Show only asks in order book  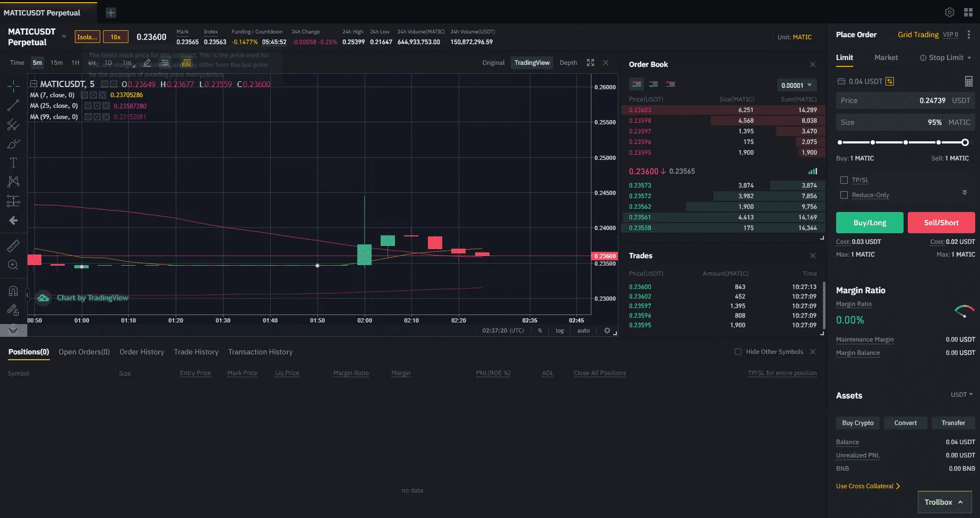670,84
